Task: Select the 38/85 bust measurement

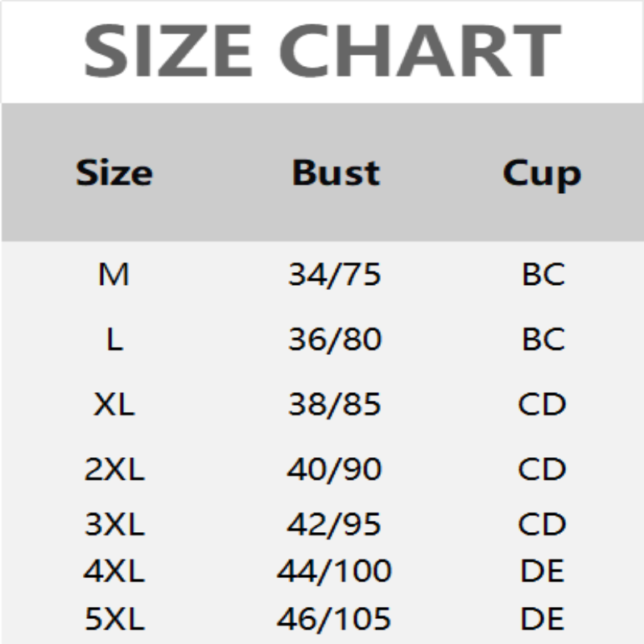Action: 334,404
